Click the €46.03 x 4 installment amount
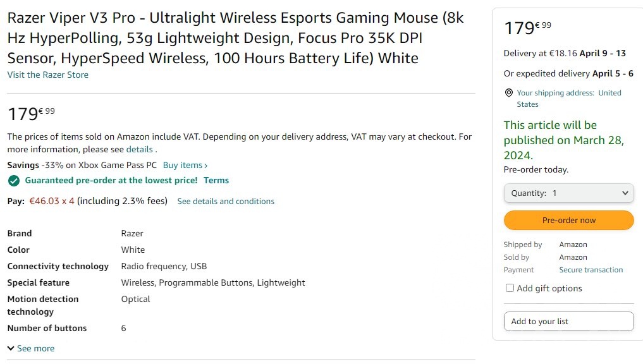 [52, 201]
